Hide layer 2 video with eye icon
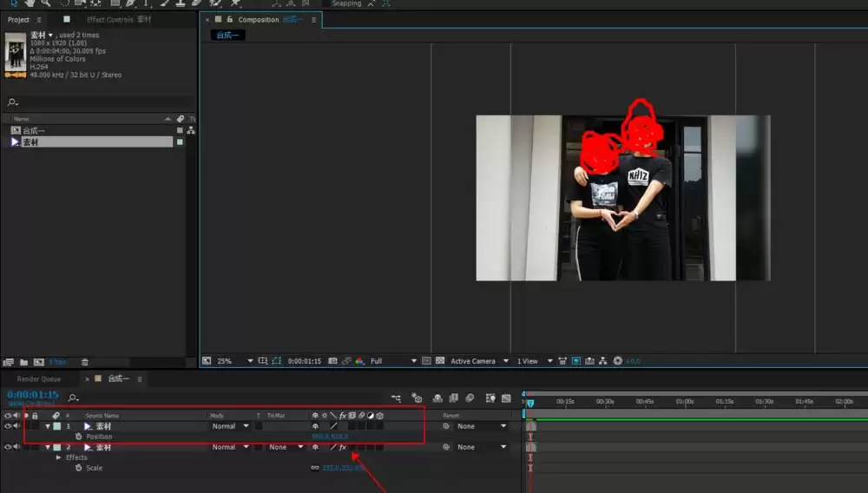Viewport: 868px width, 493px height. click(x=8, y=447)
